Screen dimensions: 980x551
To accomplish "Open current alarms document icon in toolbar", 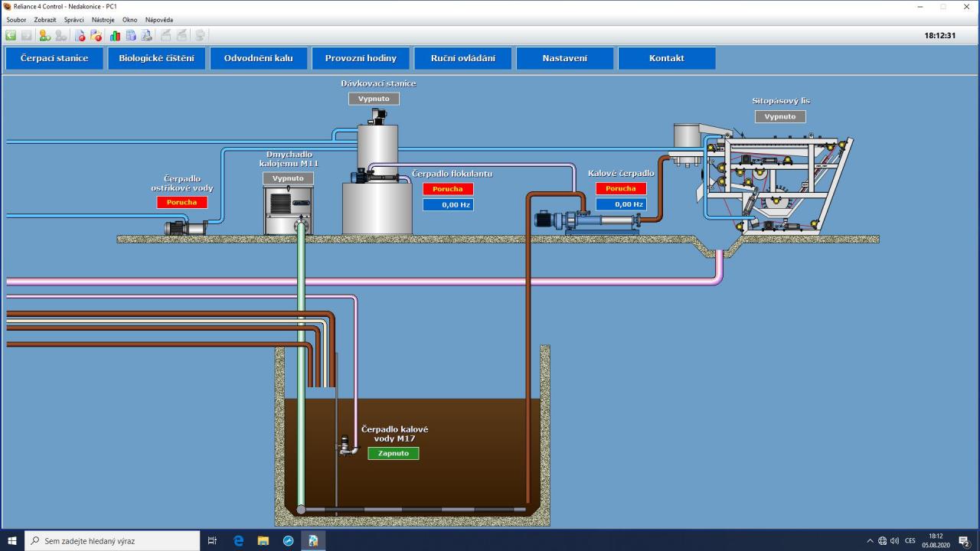I will pyautogui.click(x=80, y=35).
